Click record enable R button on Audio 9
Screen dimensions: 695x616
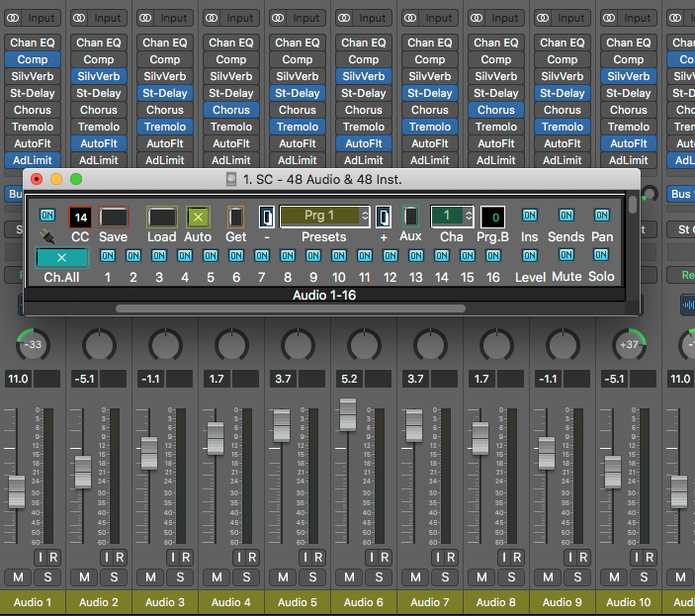point(583,558)
